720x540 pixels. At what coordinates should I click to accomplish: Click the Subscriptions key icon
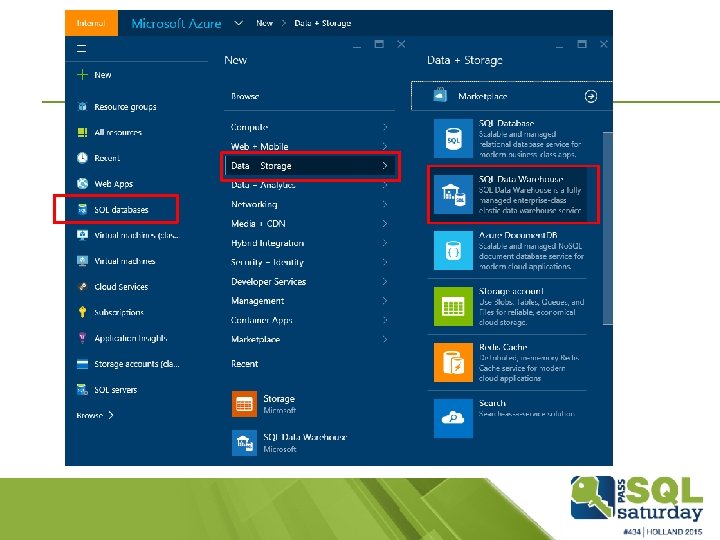pos(82,312)
